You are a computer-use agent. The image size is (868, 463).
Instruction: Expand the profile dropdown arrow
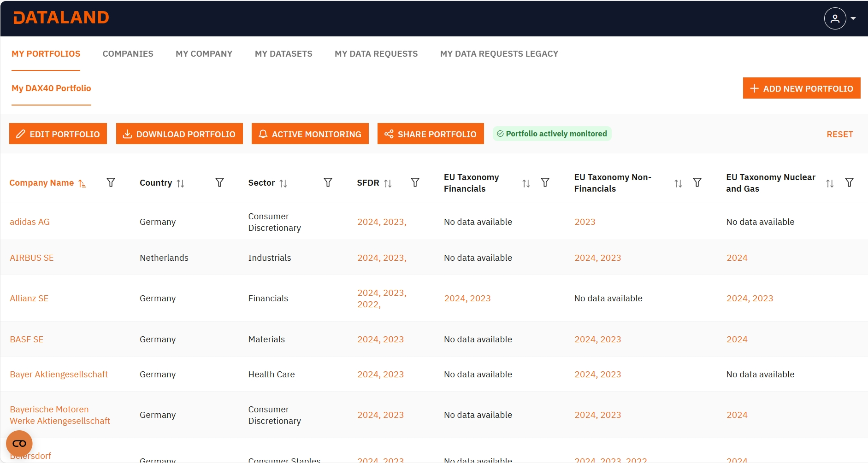pos(853,18)
